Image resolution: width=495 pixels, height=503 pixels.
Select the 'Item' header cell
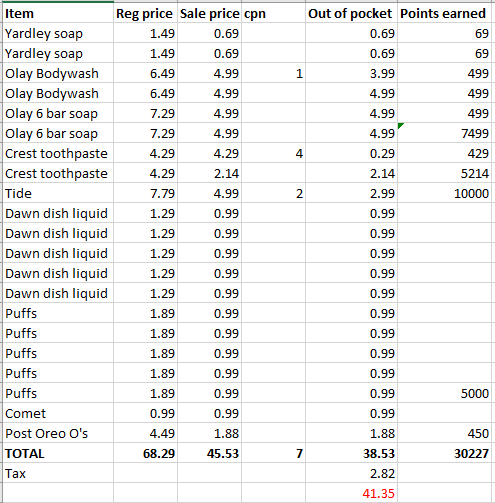click(58, 13)
